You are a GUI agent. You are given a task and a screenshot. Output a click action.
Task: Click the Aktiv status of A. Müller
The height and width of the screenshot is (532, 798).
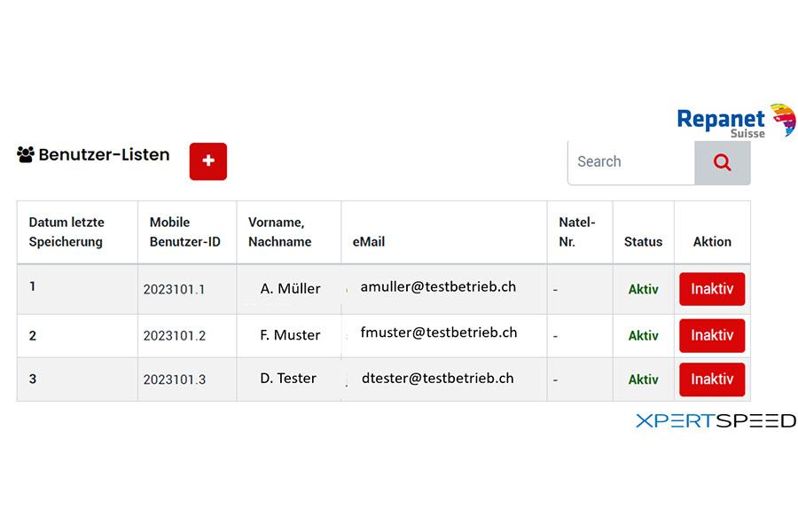tap(643, 289)
